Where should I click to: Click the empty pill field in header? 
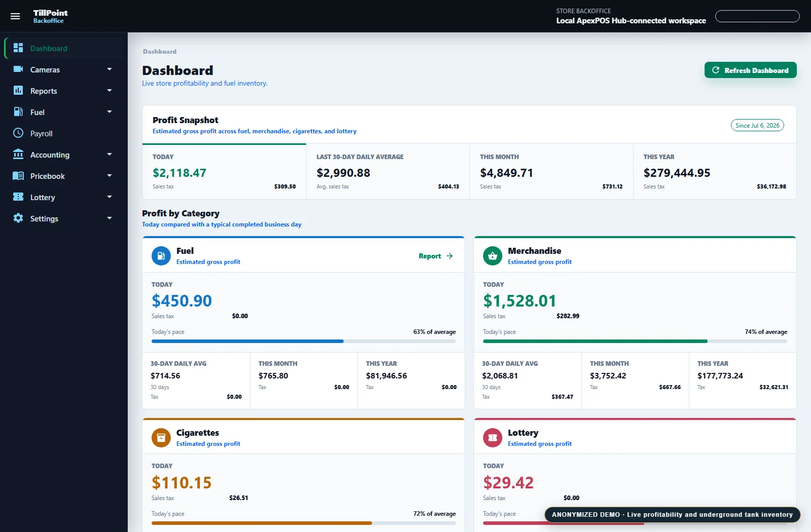click(x=757, y=16)
